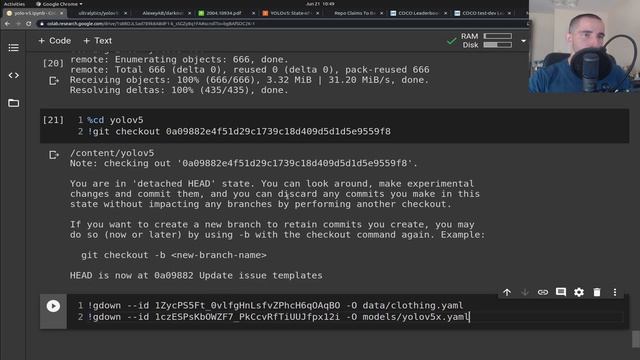Click the clothing.yaml gdown line
This screenshot has width=640, height=360.
[x=276, y=305]
